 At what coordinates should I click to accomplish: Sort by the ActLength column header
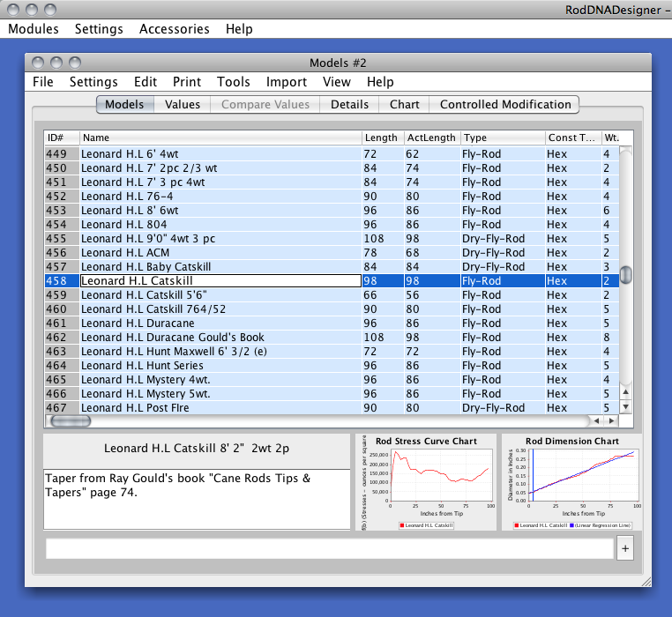[432, 138]
